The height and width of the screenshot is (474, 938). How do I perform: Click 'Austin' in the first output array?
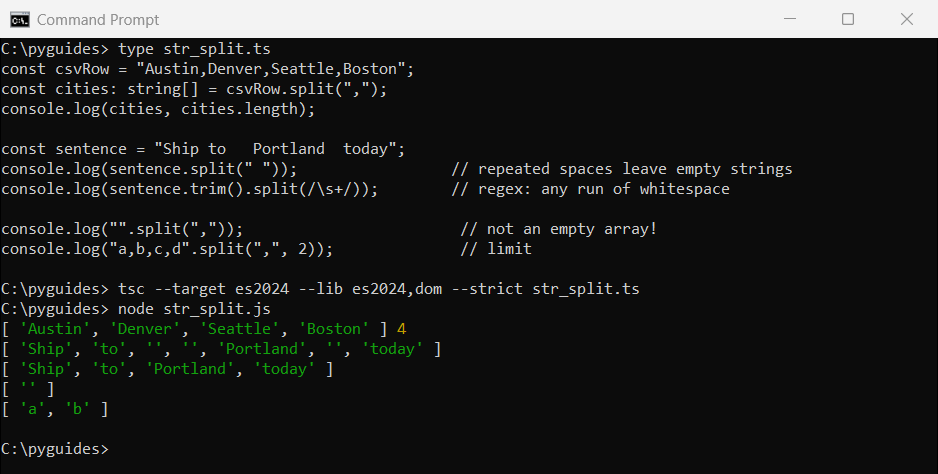(x=54, y=329)
